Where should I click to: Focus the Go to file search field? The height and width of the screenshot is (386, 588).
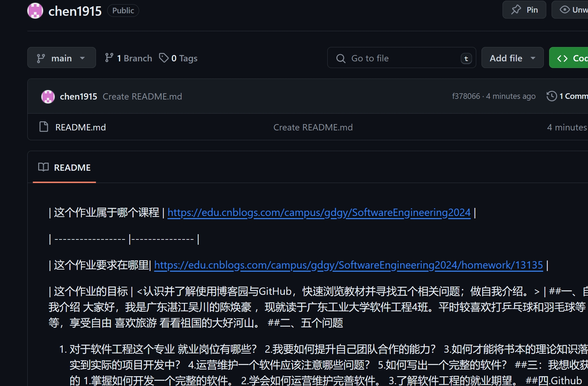click(402, 58)
